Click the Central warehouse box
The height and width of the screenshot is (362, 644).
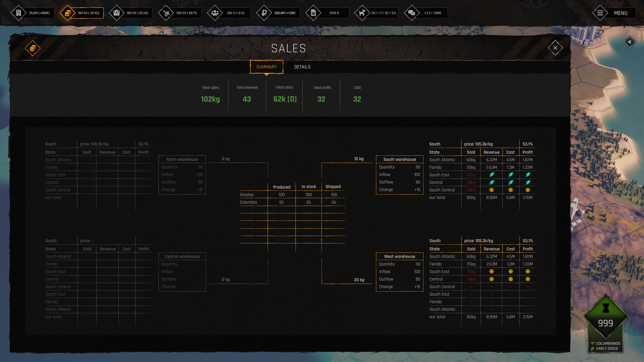tap(182, 272)
